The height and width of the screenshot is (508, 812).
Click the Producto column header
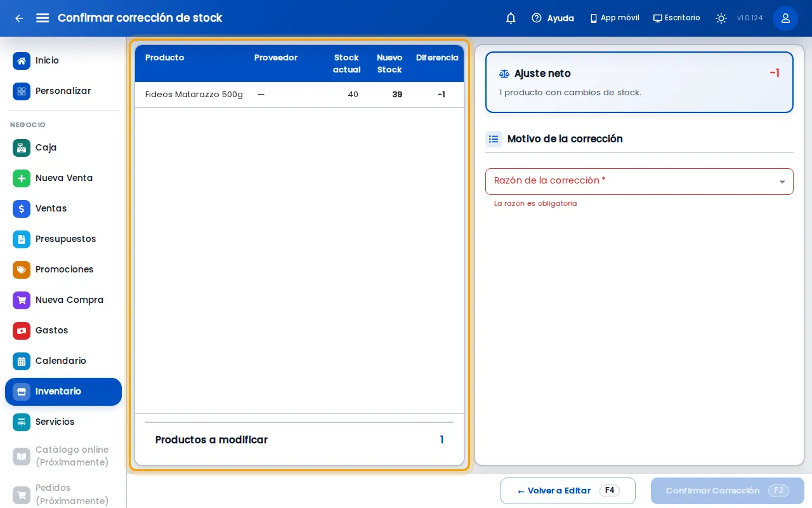point(165,58)
